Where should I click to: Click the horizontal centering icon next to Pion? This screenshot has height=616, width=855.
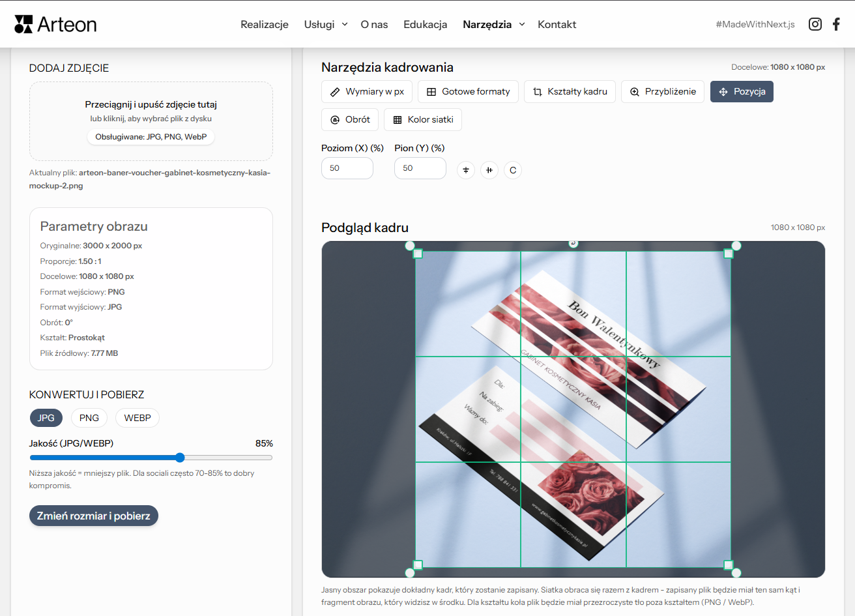(x=489, y=170)
